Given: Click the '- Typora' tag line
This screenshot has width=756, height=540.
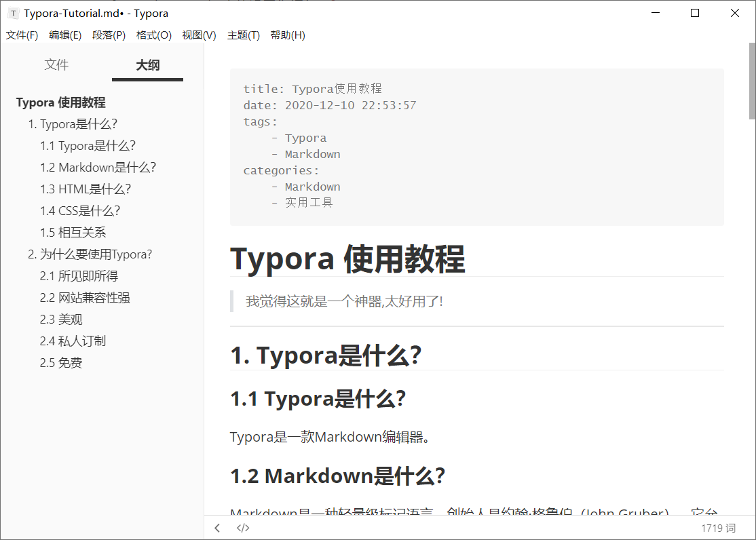Looking at the screenshot, I should pyautogui.click(x=299, y=138).
